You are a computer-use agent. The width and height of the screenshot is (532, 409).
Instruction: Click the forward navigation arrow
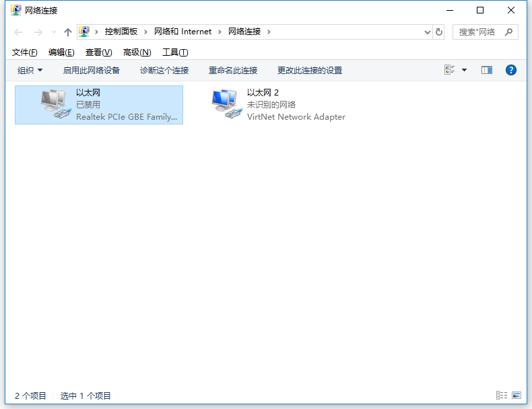[38, 32]
